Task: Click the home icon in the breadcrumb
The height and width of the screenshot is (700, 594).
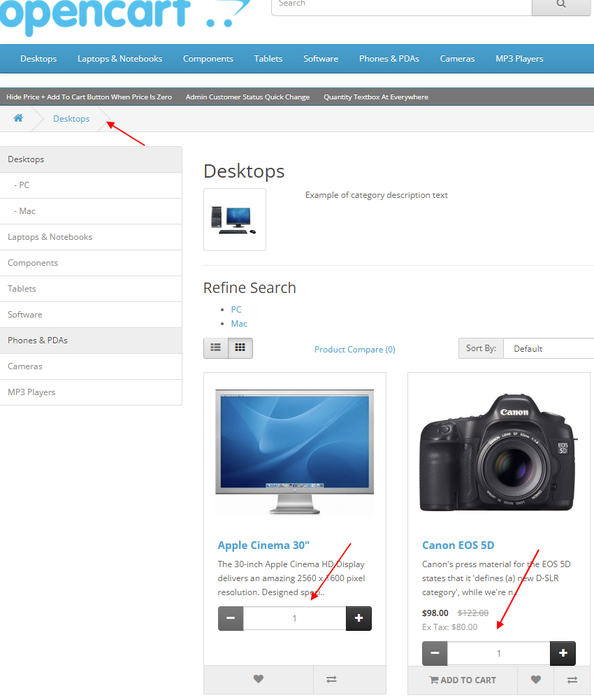Action: pyautogui.click(x=17, y=118)
